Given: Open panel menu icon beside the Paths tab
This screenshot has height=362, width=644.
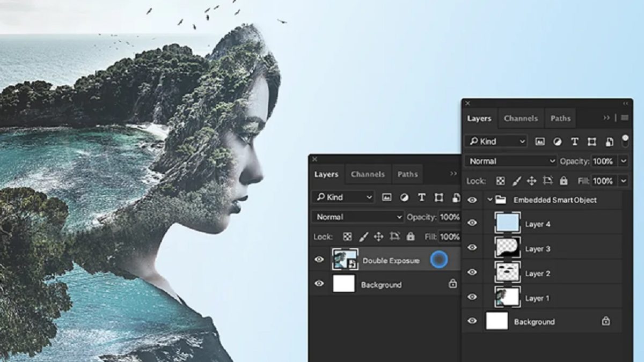Looking at the screenshot, I should click(x=625, y=118).
